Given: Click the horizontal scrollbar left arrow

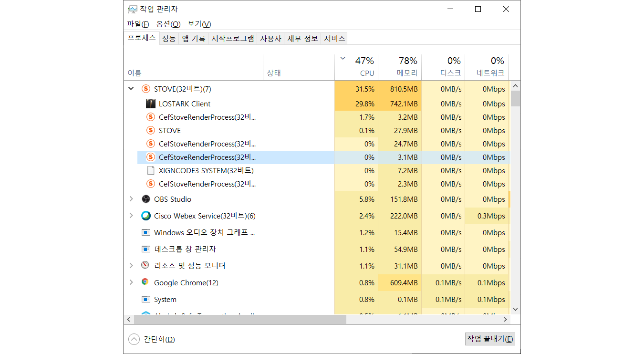Looking at the screenshot, I should [x=128, y=319].
